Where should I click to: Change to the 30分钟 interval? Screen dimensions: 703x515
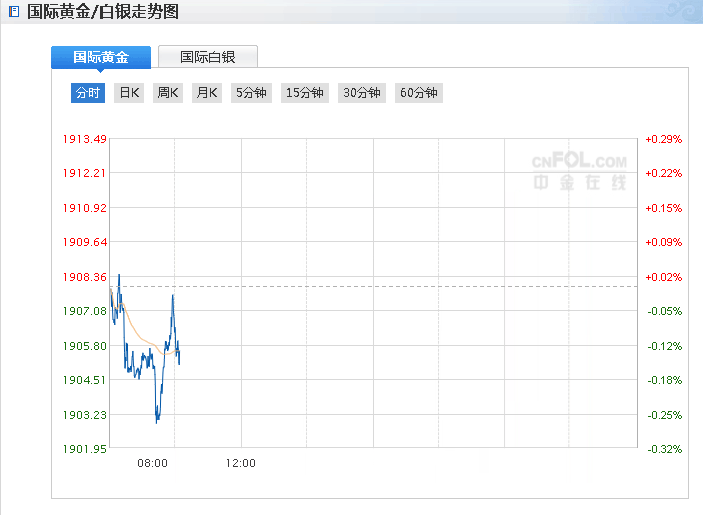[x=362, y=93]
